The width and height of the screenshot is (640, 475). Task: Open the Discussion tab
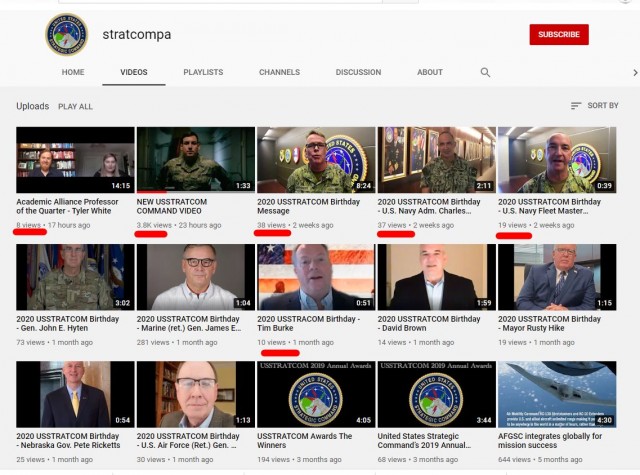pyautogui.click(x=358, y=72)
